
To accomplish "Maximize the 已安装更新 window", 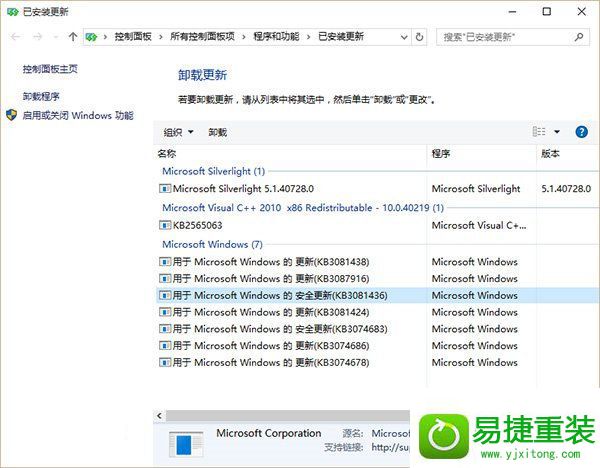I will (x=546, y=11).
